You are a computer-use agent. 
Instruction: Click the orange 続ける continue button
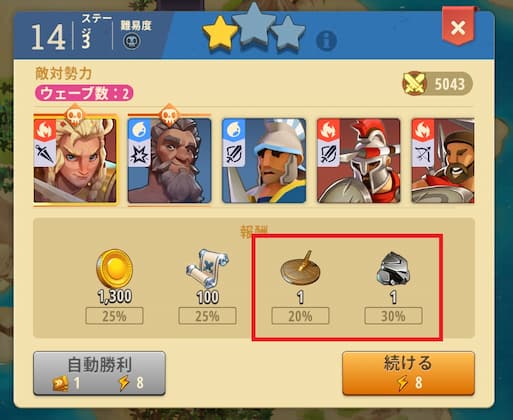click(408, 373)
